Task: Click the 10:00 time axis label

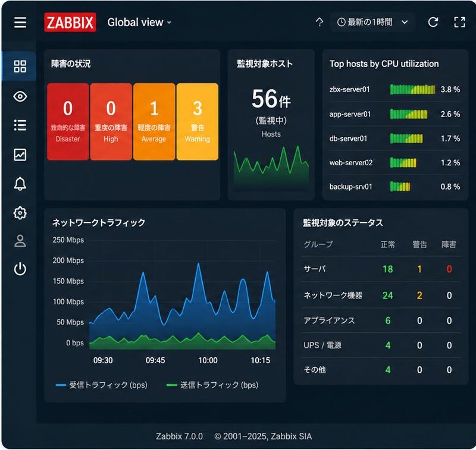Action: tap(208, 361)
